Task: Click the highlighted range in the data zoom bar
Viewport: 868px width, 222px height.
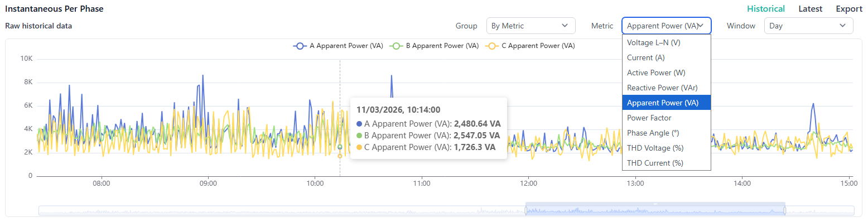Action: (x=655, y=210)
